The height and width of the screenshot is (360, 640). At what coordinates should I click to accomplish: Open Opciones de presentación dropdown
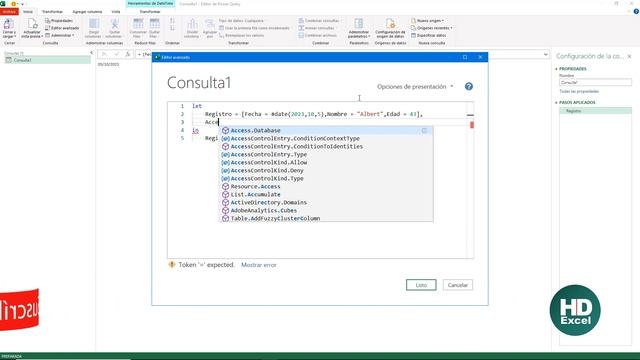[415, 87]
